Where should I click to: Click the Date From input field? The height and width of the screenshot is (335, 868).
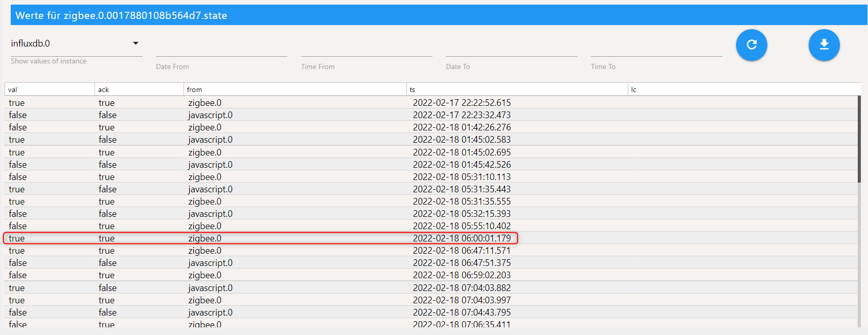tap(221, 48)
